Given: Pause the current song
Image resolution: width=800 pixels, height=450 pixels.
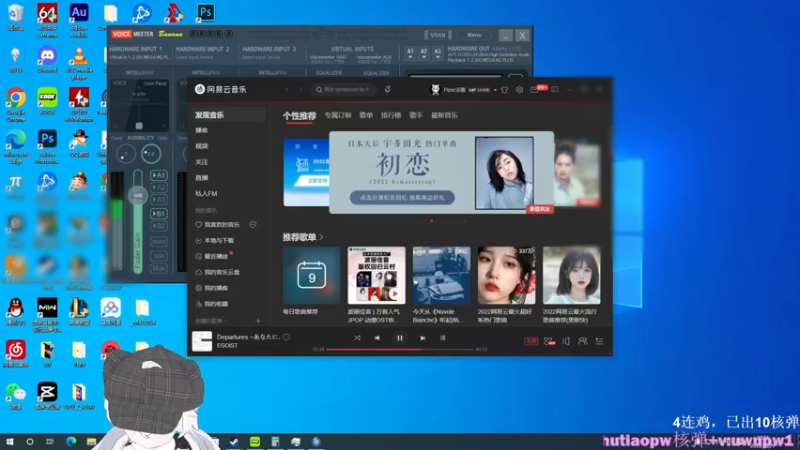Looking at the screenshot, I should (399, 338).
